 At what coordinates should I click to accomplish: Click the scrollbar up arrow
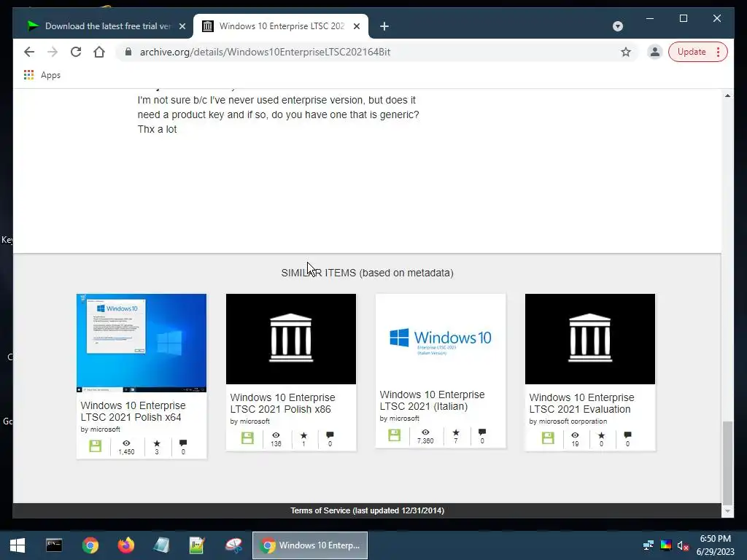coord(727,96)
